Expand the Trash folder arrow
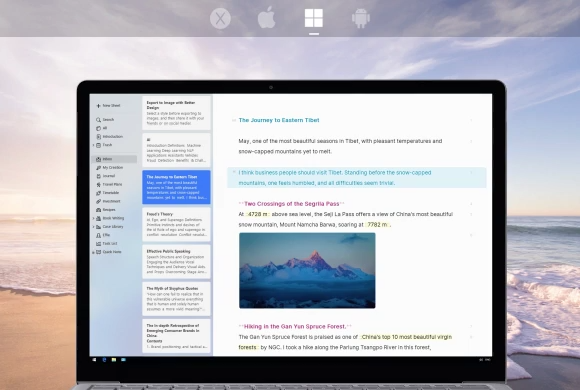580x390 pixels. tap(93, 145)
